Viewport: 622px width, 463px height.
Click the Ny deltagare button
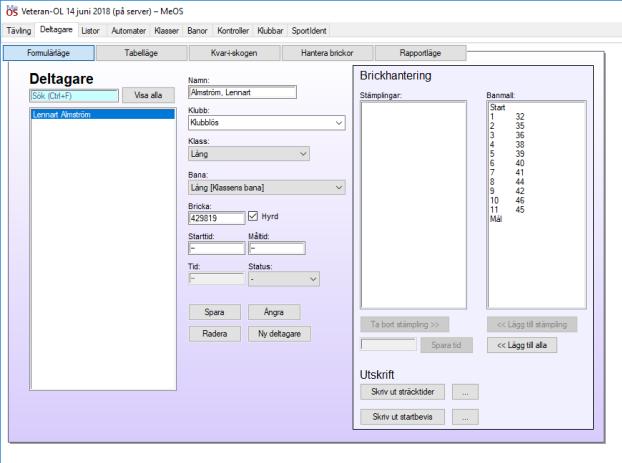[279, 334]
